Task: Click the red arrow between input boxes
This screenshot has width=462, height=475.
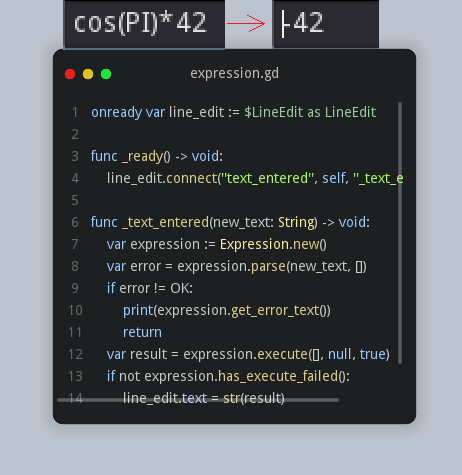Action: 246,23
